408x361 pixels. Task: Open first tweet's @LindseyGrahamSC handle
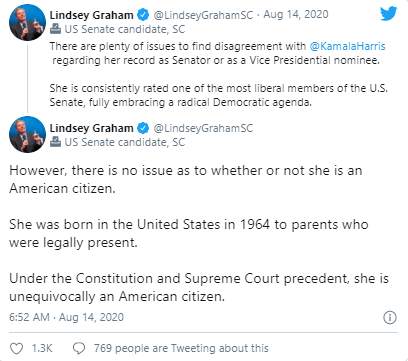pyautogui.click(x=203, y=15)
